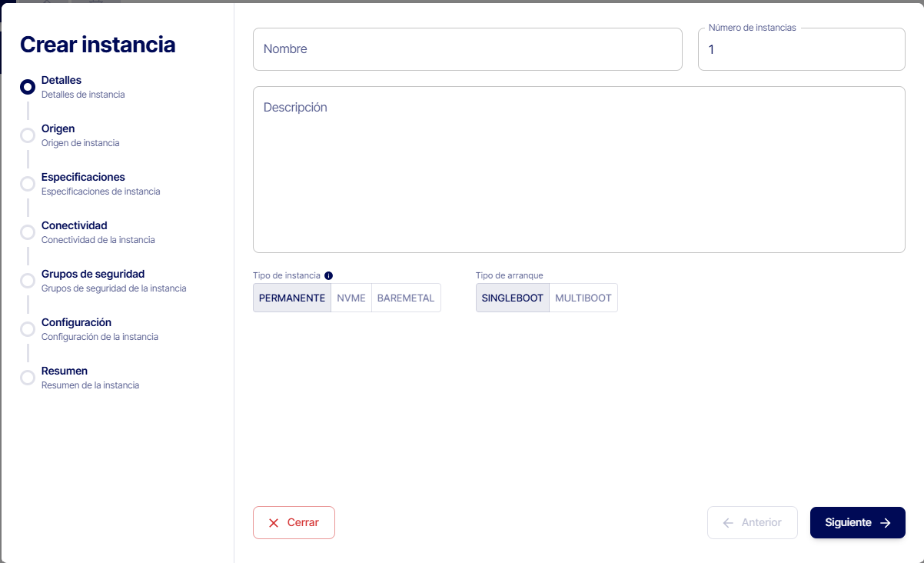
Task: Click the Resumen step circle icon
Action: (x=28, y=378)
